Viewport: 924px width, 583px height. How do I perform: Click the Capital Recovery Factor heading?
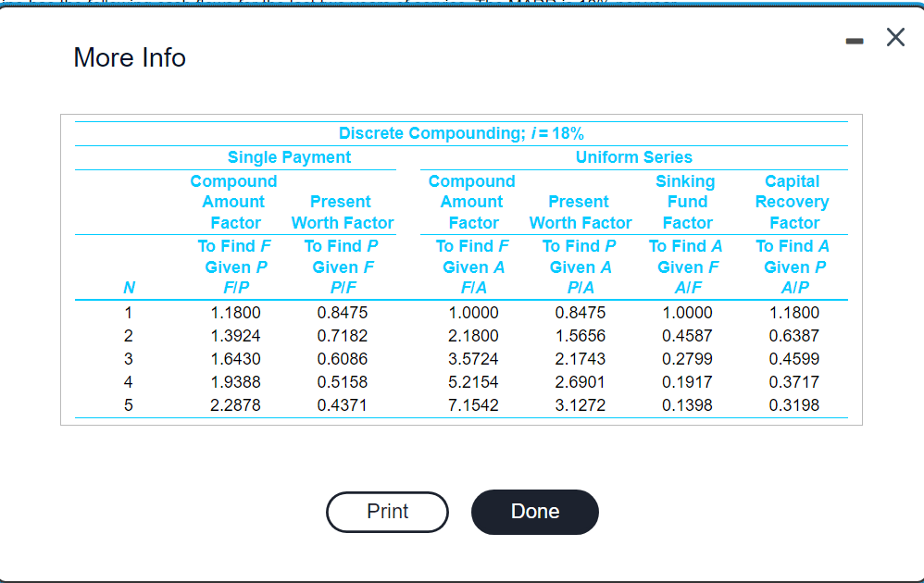click(793, 201)
